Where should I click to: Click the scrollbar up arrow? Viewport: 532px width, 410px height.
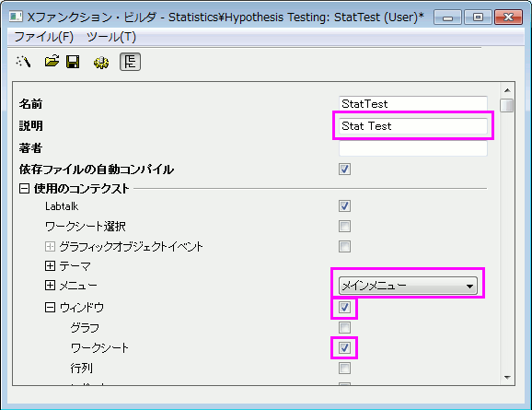coord(507,90)
